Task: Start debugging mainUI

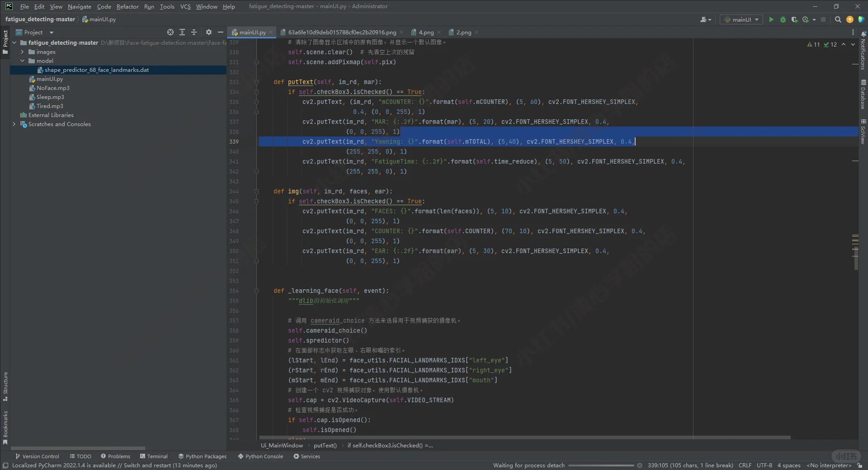Action: 783,19
